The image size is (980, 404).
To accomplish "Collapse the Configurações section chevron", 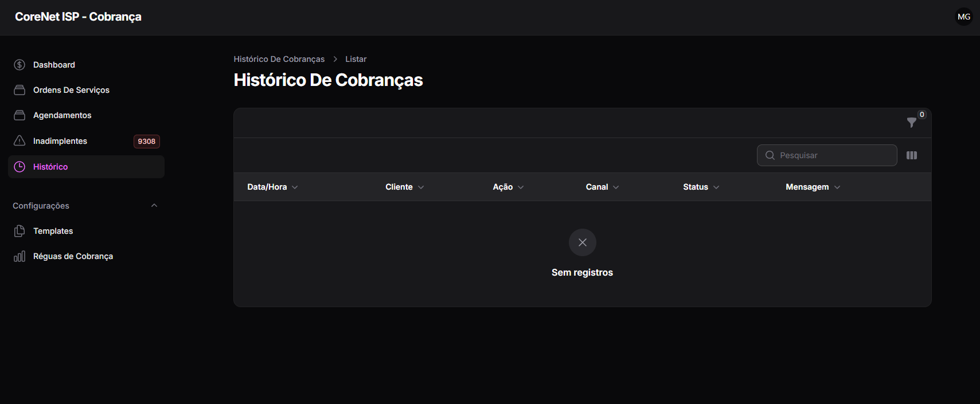I will coord(154,206).
